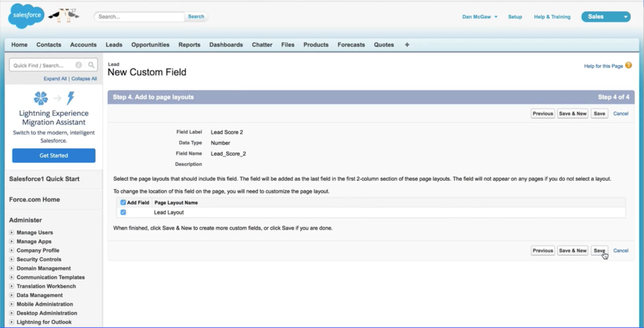
Task: Open Force.com Home in the sidebar
Action: [35, 200]
